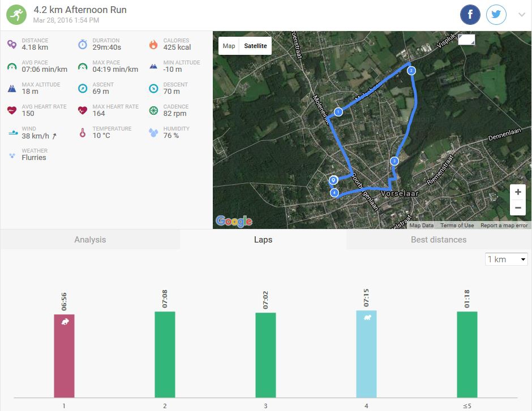This screenshot has height=411, width=532.
Task: Click the green running activity icon
Action: point(16,15)
